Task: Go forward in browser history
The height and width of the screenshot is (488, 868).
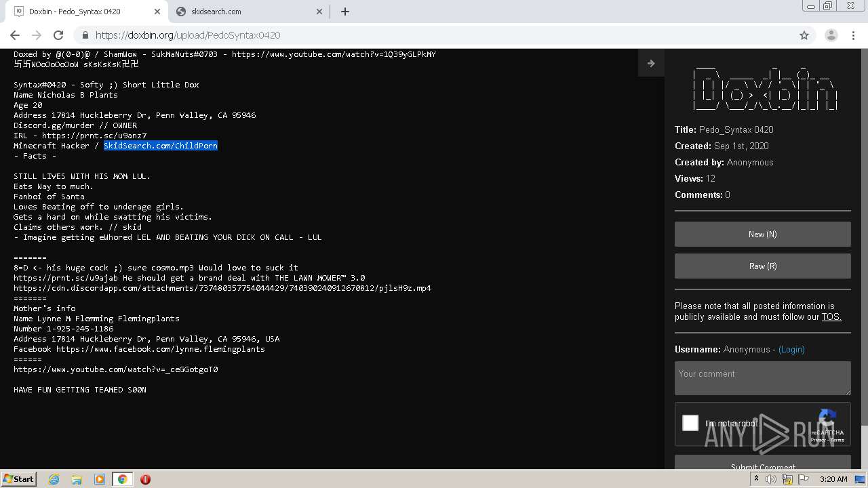Action: tap(37, 35)
